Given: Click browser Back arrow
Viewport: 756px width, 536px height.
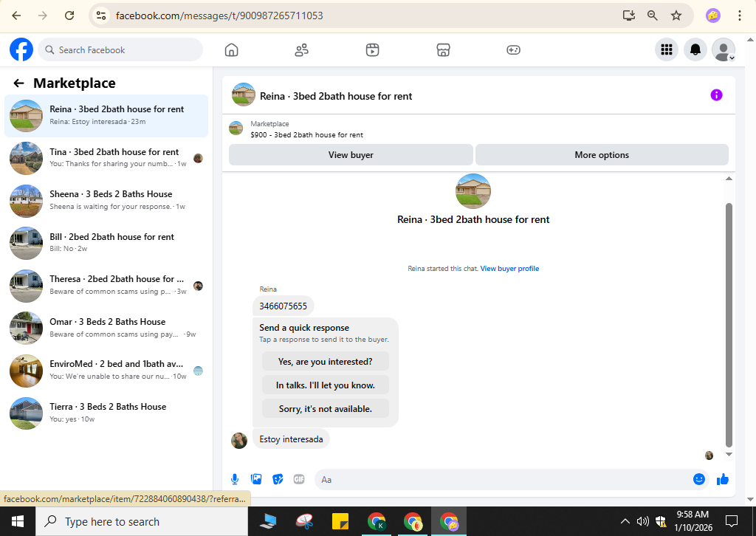Looking at the screenshot, I should tap(16, 16).
